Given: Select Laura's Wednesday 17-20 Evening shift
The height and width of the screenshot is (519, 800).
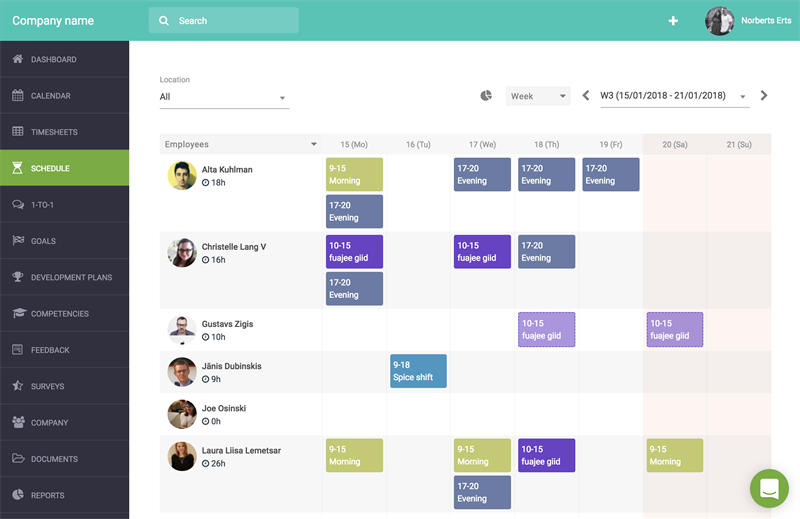Looking at the screenshot, I should [x=482, y=492].
